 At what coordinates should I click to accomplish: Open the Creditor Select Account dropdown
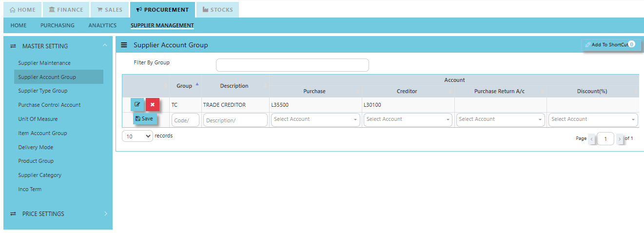coord(408,119)
